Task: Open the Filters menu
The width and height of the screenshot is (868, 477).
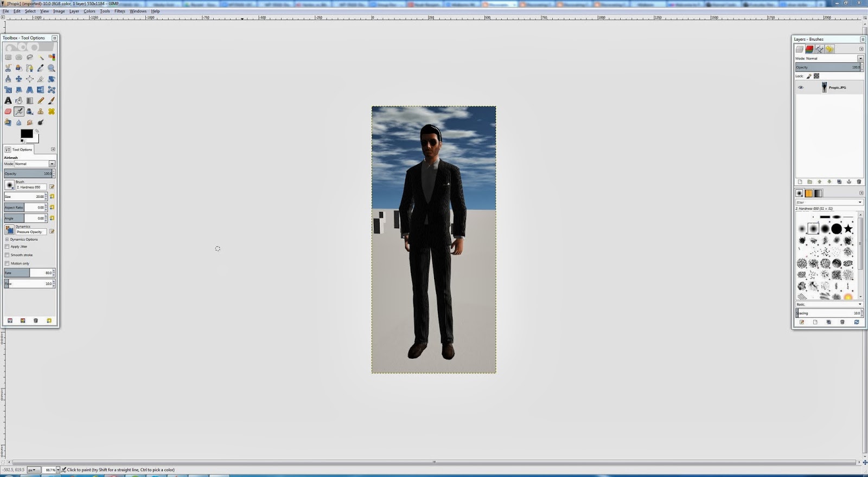Action: (x=120, y=11)
